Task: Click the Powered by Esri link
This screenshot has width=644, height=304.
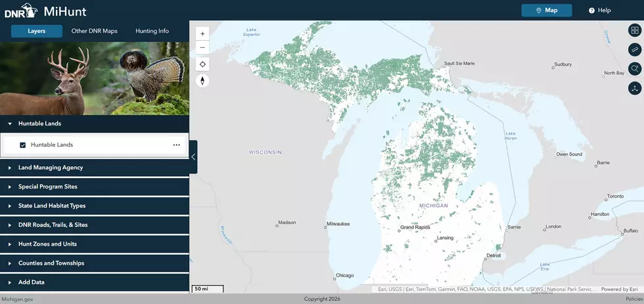Action: [x=620, y=290]
